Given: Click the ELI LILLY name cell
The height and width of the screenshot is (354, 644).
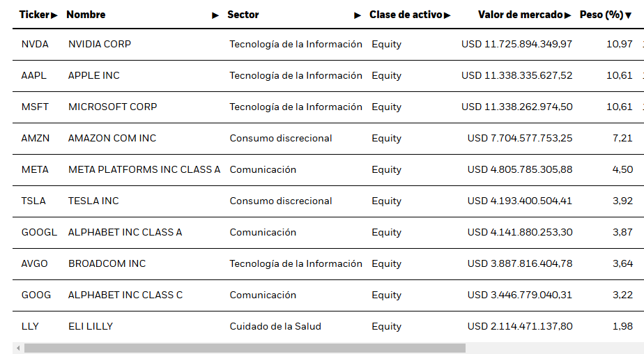Looking at the screenshot, I should pos(91,327).
